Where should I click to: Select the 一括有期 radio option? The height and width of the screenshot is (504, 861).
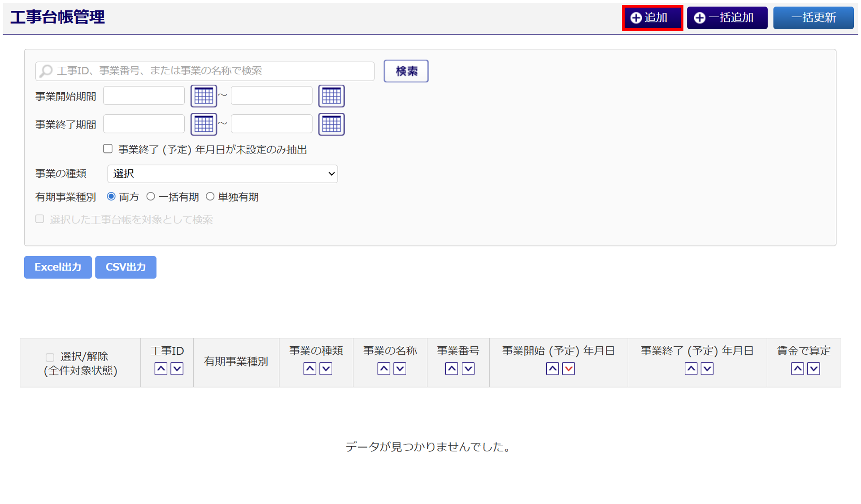click(x=151, y=197)
